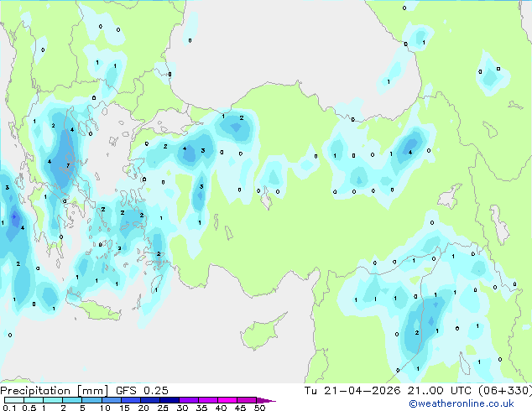Select the legend swatch between 15 and 20
Image resolution: width=532 pixels, height=411 pixels.
tap(130, 400)
